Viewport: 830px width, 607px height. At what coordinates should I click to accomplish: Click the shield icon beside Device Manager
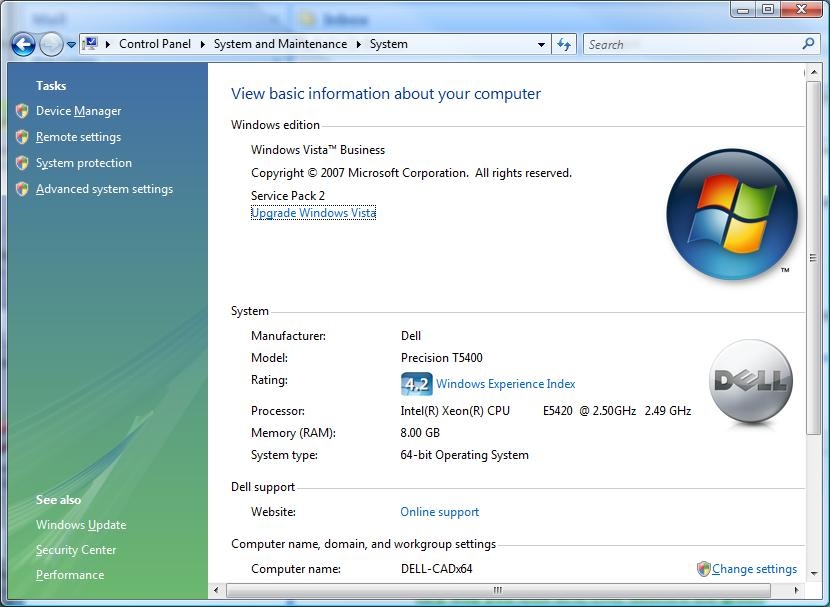pyautogui.click(x=22, y=111)
